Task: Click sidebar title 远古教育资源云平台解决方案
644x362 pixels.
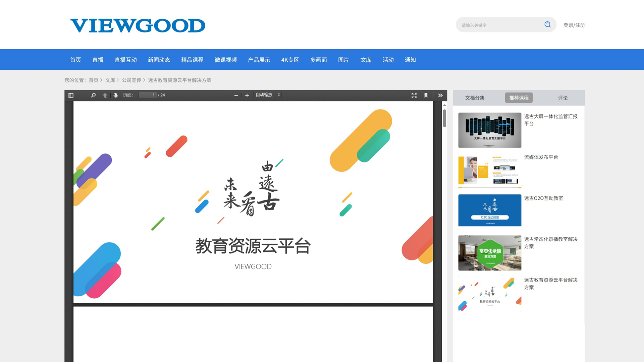Action: point(551,284)
